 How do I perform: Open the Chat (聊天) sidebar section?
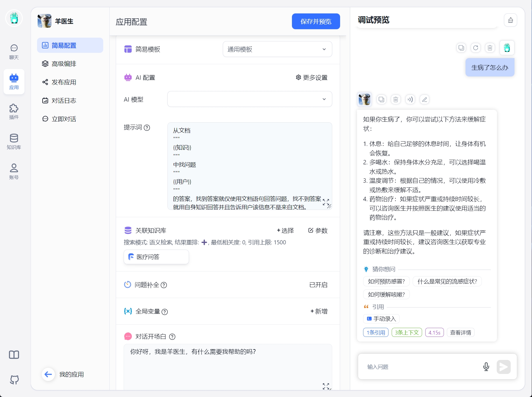[14, 52]
